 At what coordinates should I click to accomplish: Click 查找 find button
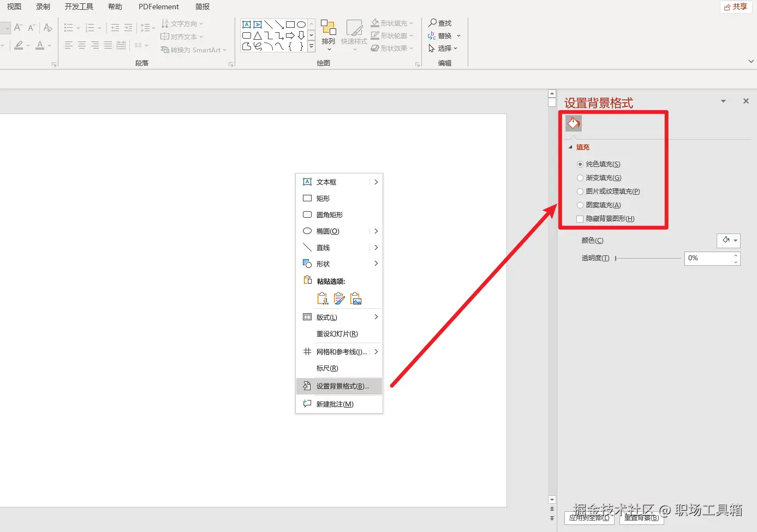(440, 23)
